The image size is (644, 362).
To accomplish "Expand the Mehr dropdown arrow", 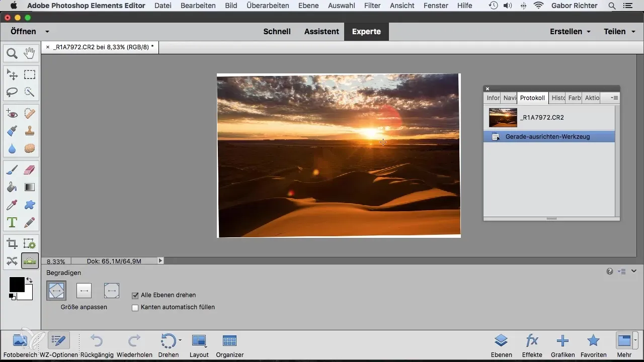I will [x=636, y=341].
